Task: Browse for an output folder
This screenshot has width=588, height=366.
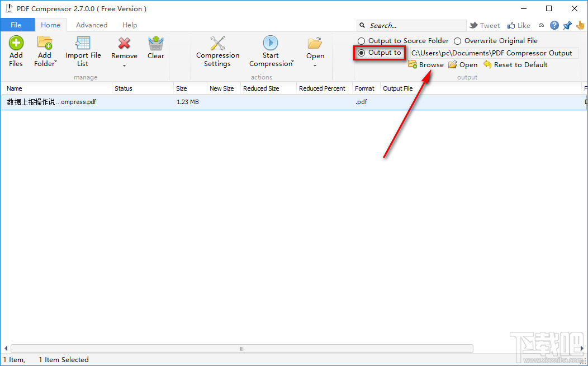Action: click(x=426, y=64)
